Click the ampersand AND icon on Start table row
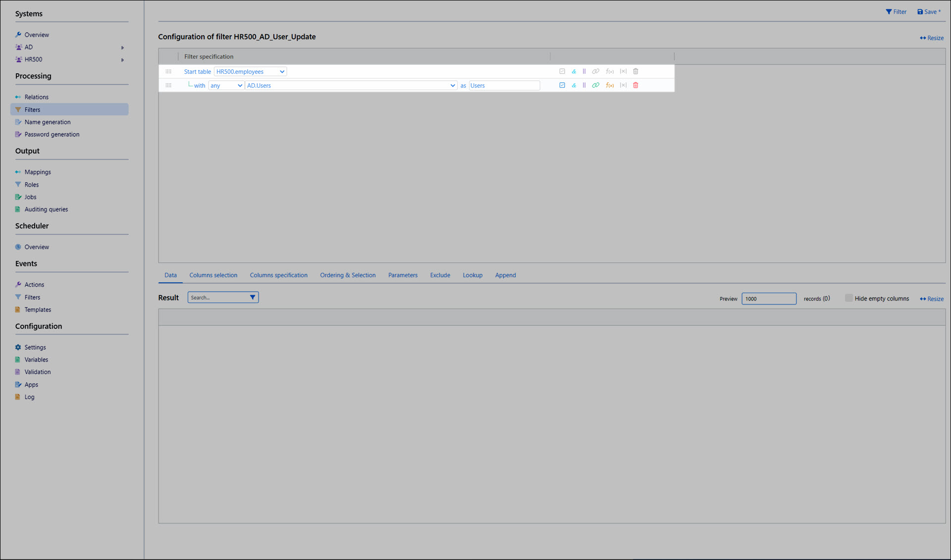The height and width of the screenshot is (560, 951). 574,71
